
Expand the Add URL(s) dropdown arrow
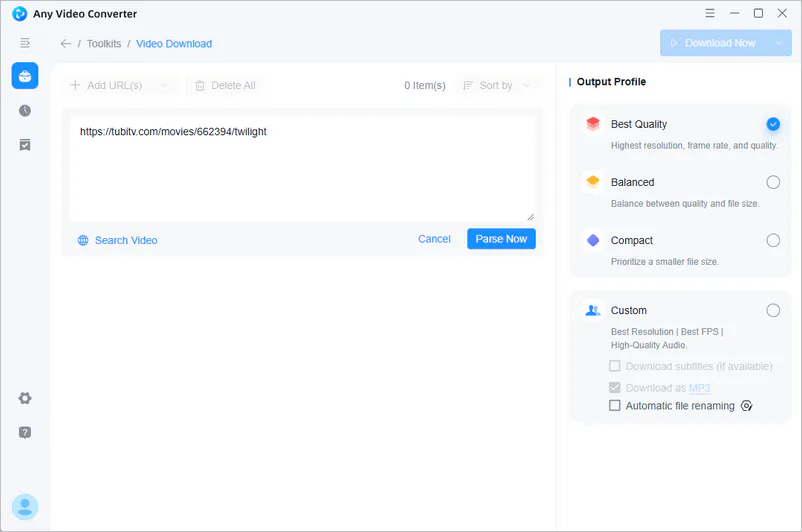coord(165,85)
